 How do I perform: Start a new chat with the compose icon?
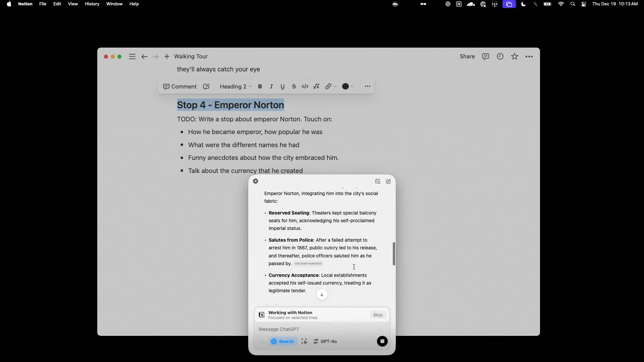[388, 181]
